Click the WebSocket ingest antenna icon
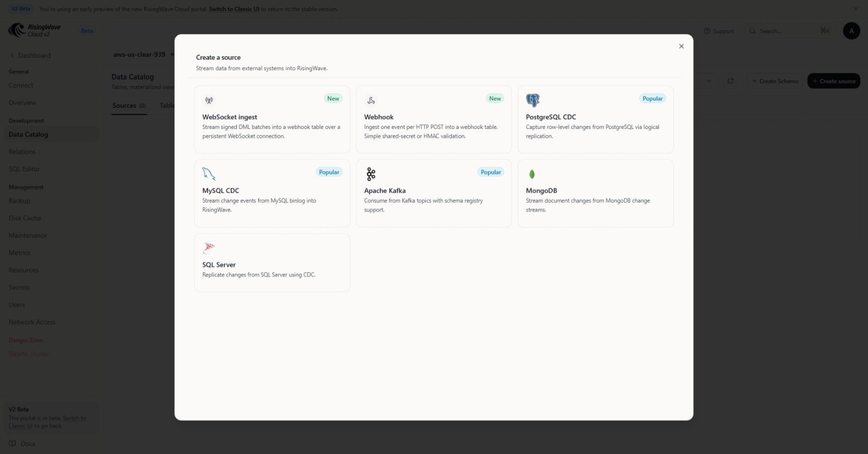Viewport: 868px width, 454px height. click(x=209, y=100)
